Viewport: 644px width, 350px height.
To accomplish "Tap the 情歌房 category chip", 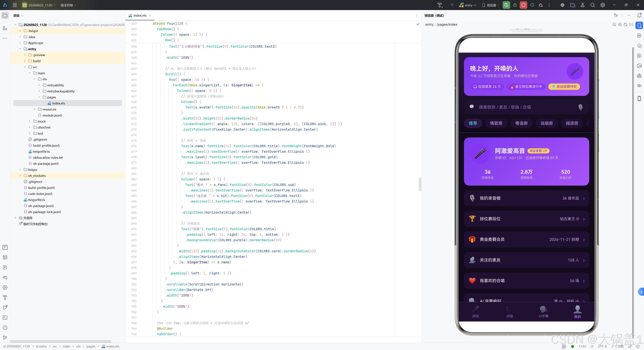I will [x=496, y=123].
